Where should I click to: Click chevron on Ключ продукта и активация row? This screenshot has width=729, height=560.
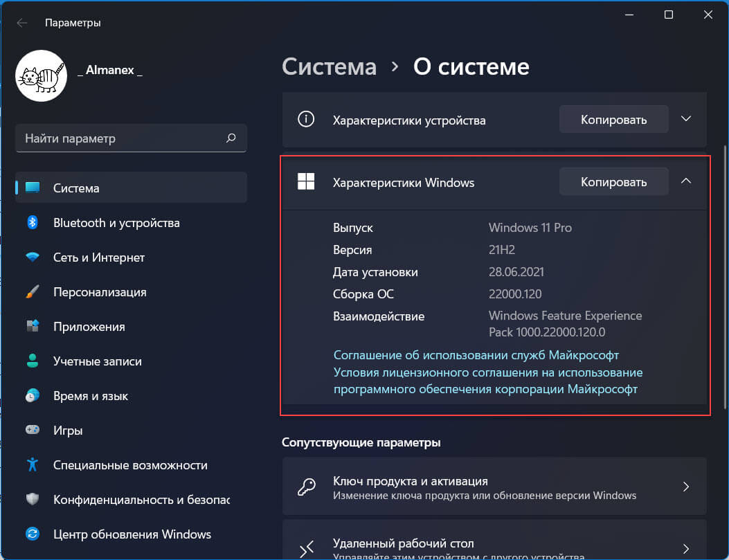pos(686,487)
